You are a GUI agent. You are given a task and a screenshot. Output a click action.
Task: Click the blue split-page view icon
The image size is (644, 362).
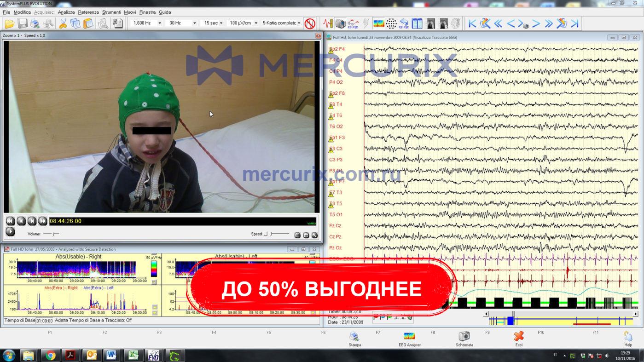tap(417, 23)
